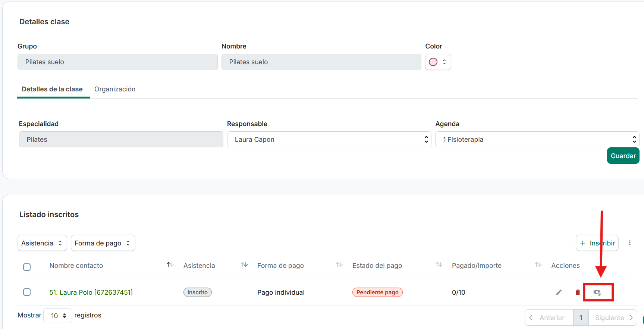Screen dimensions: 644x329
Task: Sort by Pagado/Importe column arrows
Action: click(x=538, y=265)
